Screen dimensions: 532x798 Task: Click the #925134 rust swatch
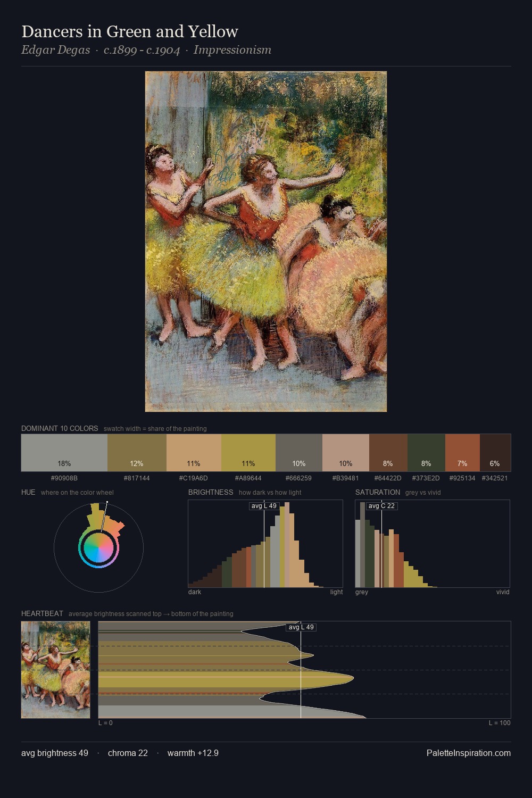coord(462,453)
